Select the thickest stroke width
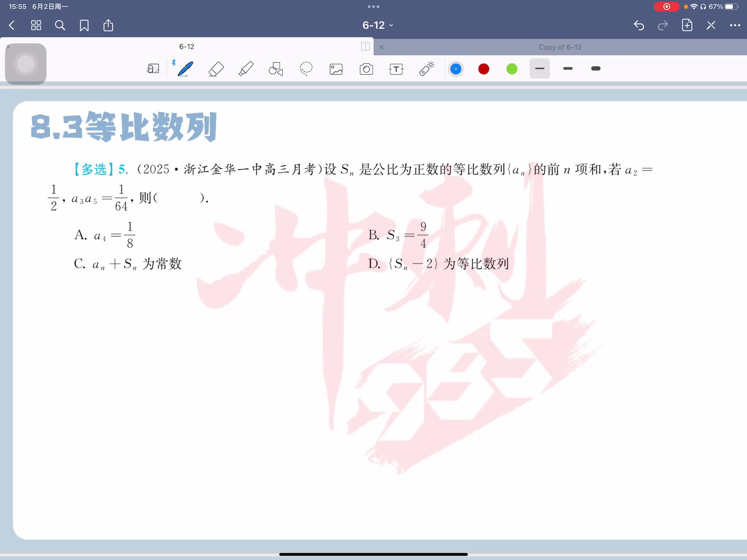The width and height of the screenshot is (747, 560). click(x=595, y=69)
